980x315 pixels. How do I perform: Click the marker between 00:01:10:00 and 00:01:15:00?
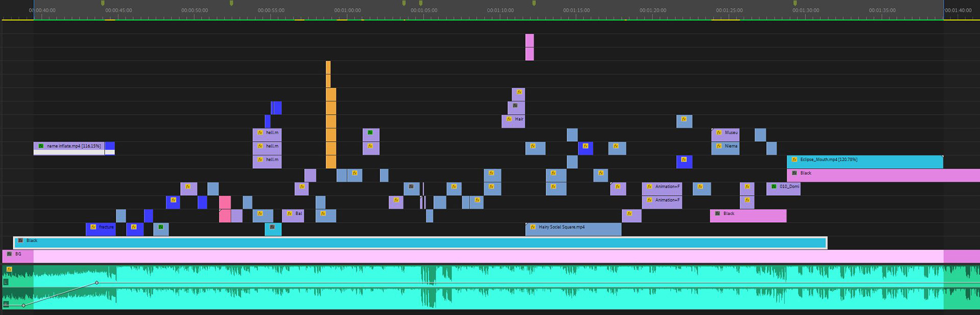pos(534,3)
